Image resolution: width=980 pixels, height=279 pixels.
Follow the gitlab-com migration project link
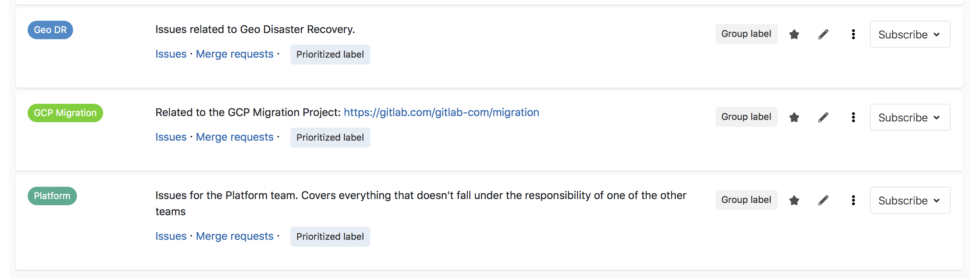441,112
